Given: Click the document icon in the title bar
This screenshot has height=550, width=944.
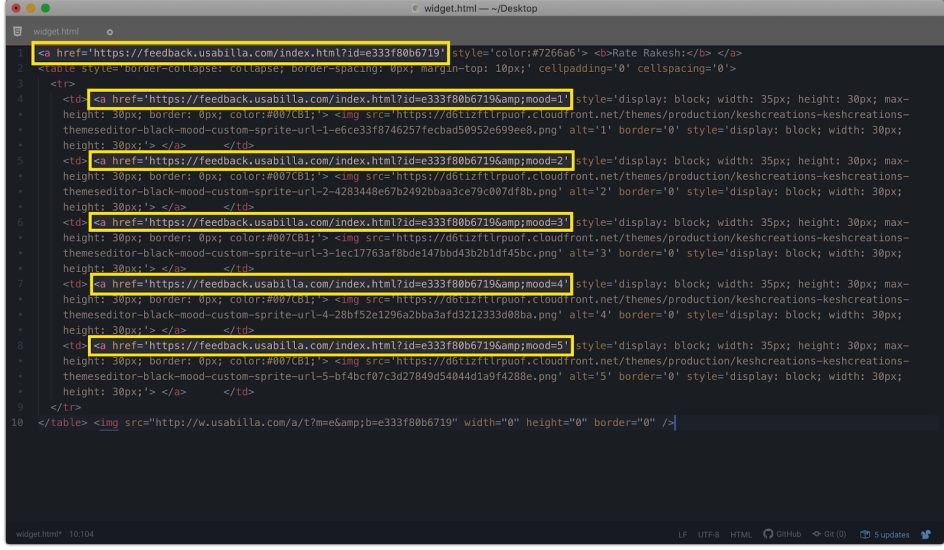Looking at the screenshot, I should click(417, 9).
